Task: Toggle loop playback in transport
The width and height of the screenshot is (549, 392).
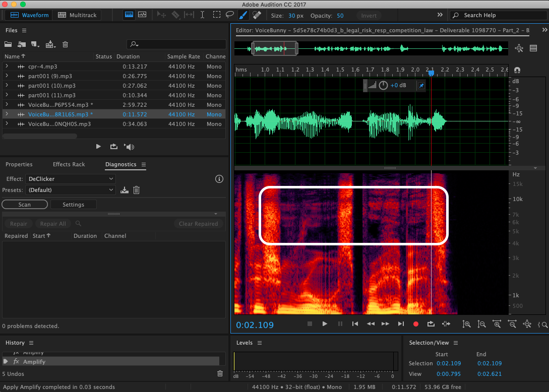Action: (431, 324)
